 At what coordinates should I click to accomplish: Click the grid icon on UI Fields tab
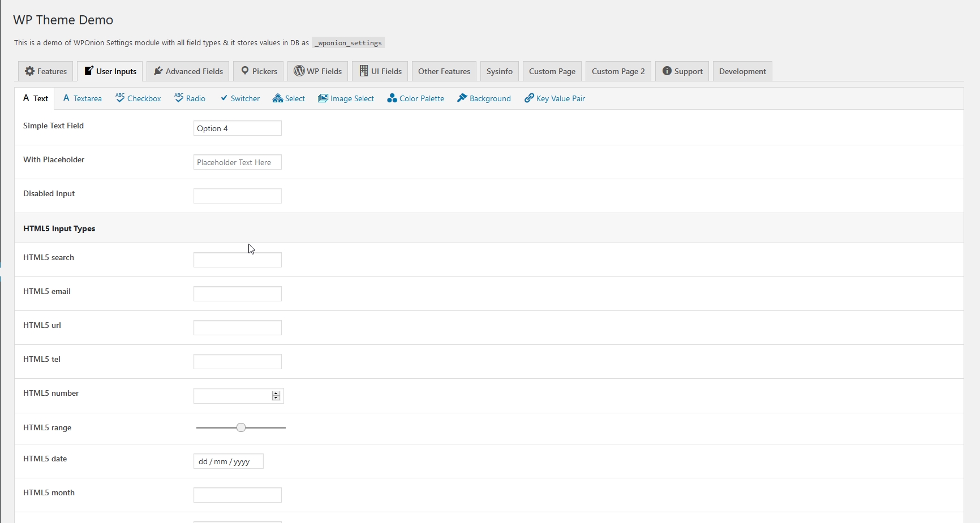pos(364,71)
